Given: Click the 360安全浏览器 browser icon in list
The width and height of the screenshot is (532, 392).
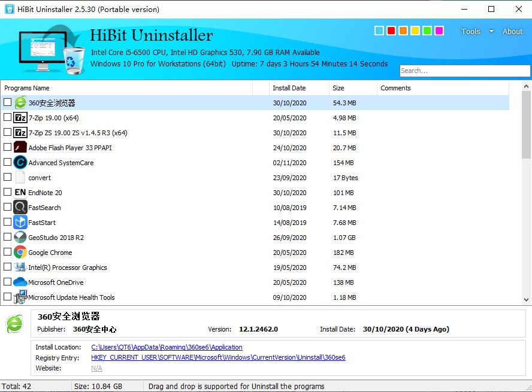Looking at the screenshot, I should coord(20,103).
